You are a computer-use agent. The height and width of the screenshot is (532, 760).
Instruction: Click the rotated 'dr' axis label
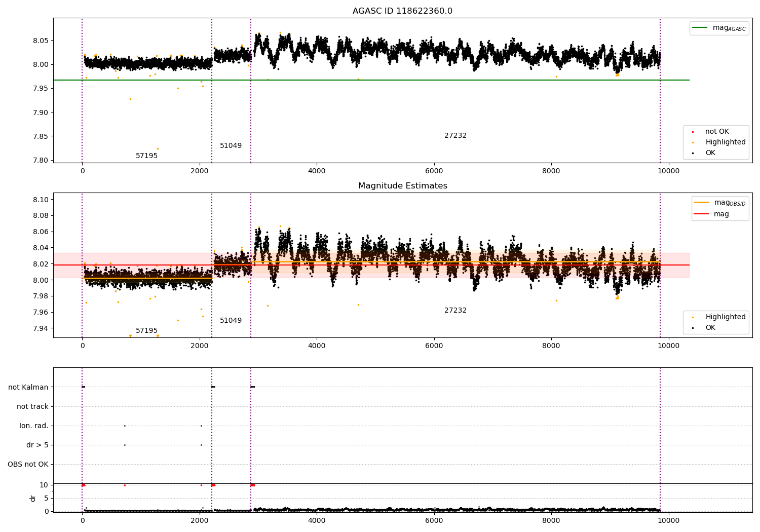[x=33, y=498]
